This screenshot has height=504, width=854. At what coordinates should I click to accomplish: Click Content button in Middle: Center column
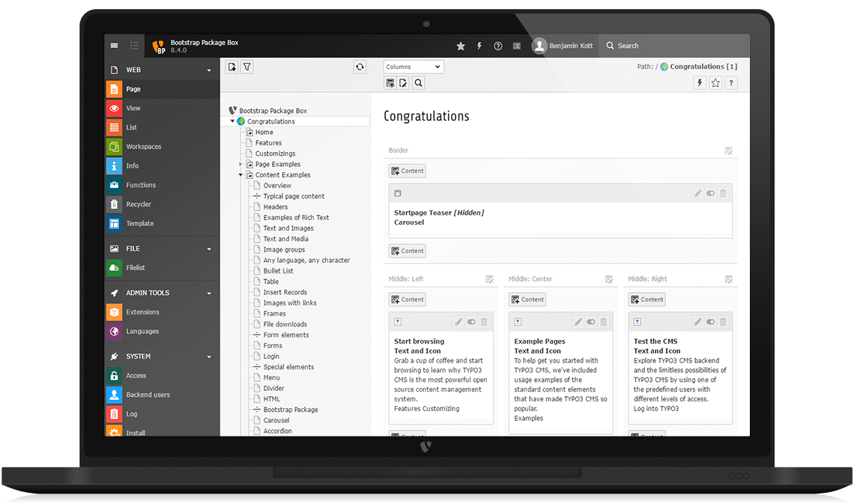pyautogui.click(x=527, y=300)
